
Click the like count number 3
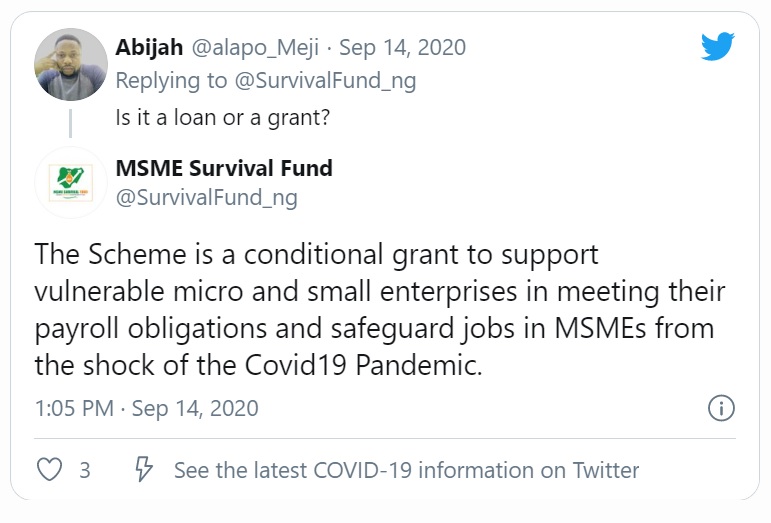(85, 469)
